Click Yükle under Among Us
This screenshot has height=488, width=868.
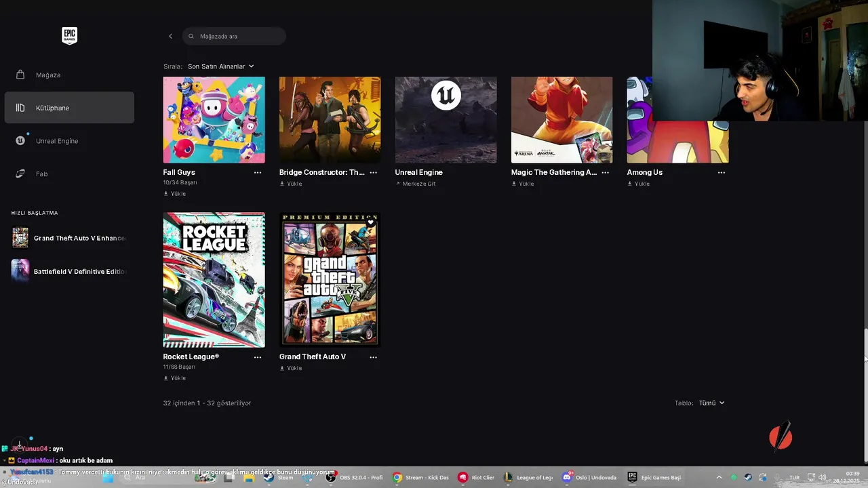click(x=639, y=184)
